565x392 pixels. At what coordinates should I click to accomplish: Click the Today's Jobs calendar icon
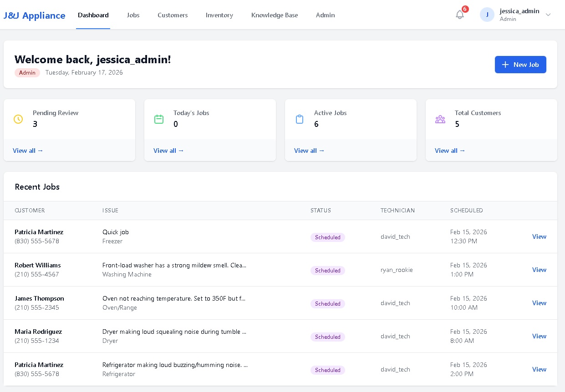pyautogui.click(x=159, y=119)
